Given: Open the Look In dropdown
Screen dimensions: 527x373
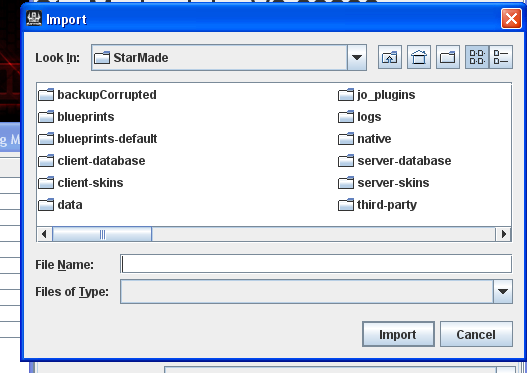Looking at the screenshot, I should (357, 57).
